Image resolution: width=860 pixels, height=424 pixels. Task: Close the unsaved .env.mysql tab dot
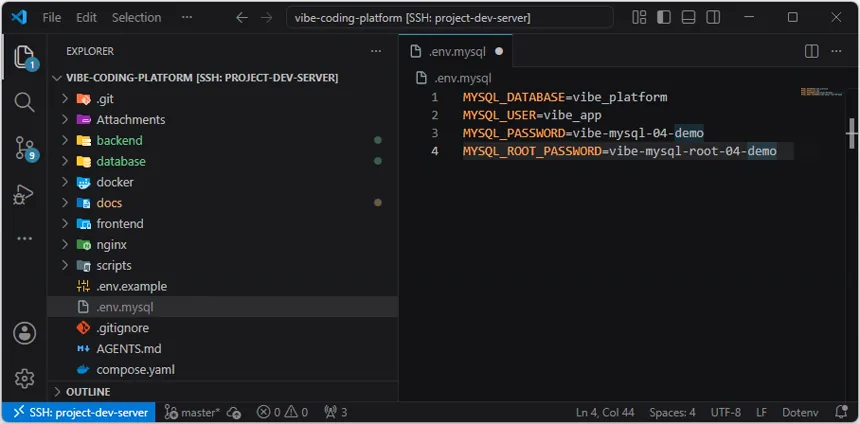(499, 52)
